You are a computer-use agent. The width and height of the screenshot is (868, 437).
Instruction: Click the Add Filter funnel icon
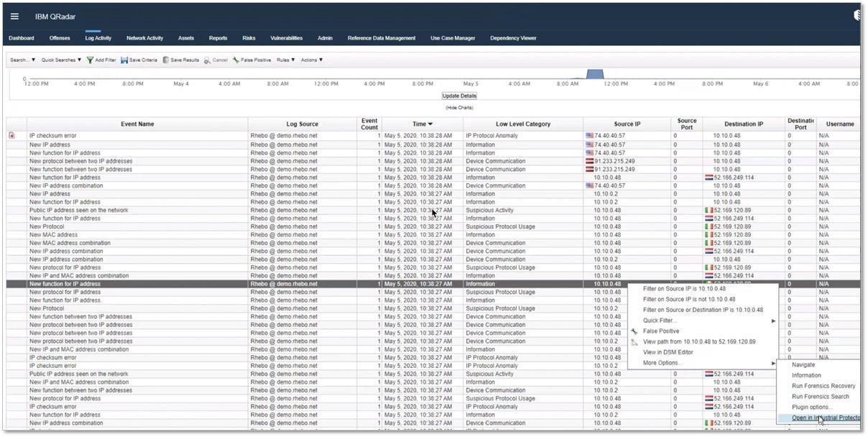click(90, 60)
